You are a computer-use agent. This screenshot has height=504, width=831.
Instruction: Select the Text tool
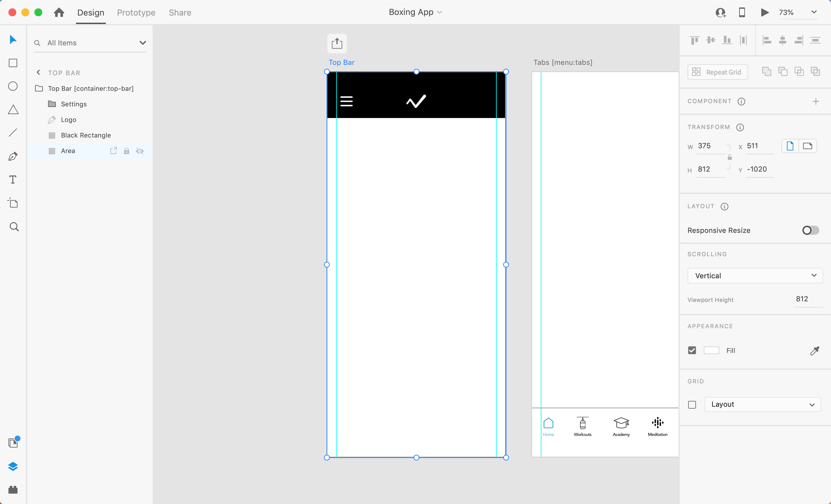click(13, 180)
